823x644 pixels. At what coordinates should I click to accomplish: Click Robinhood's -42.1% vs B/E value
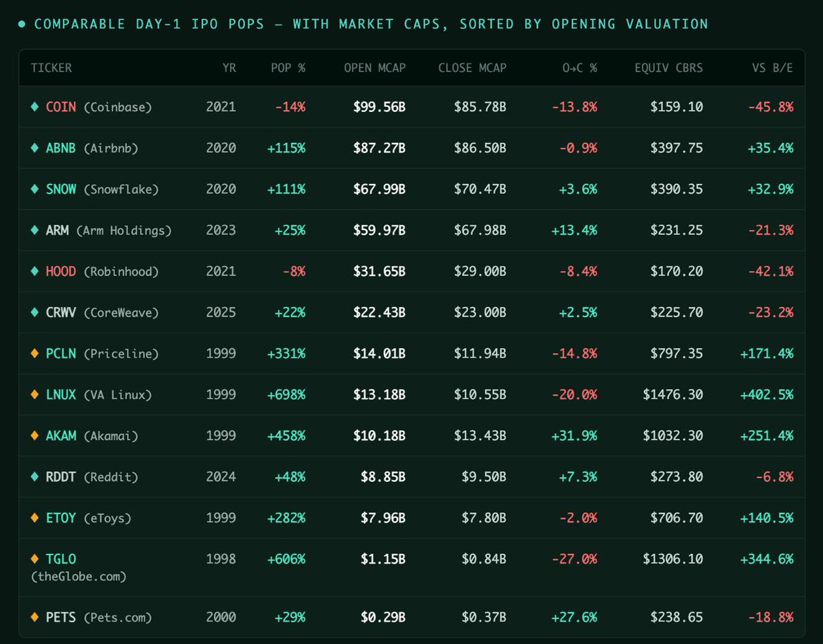[771, 271]
